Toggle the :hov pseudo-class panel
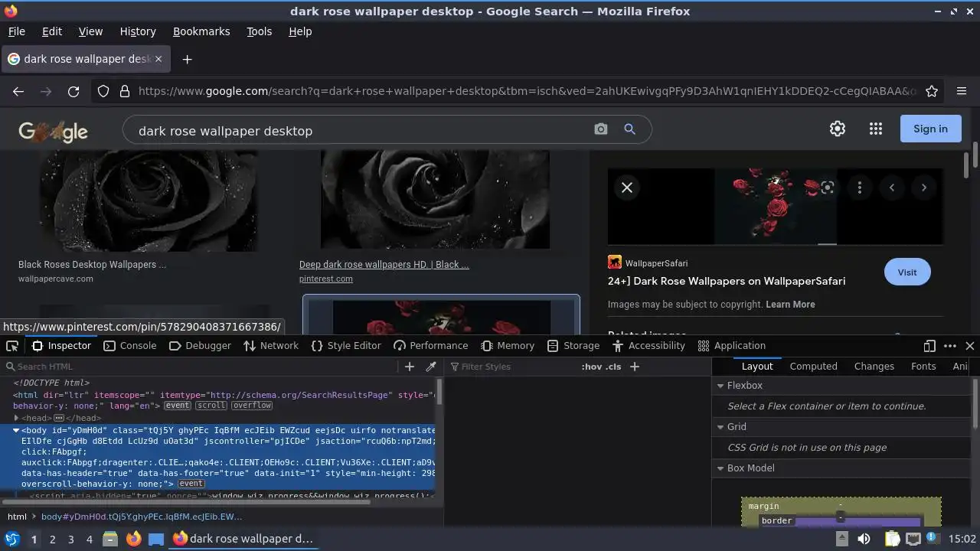The image size is (980, 551). (x=592, y=367)
